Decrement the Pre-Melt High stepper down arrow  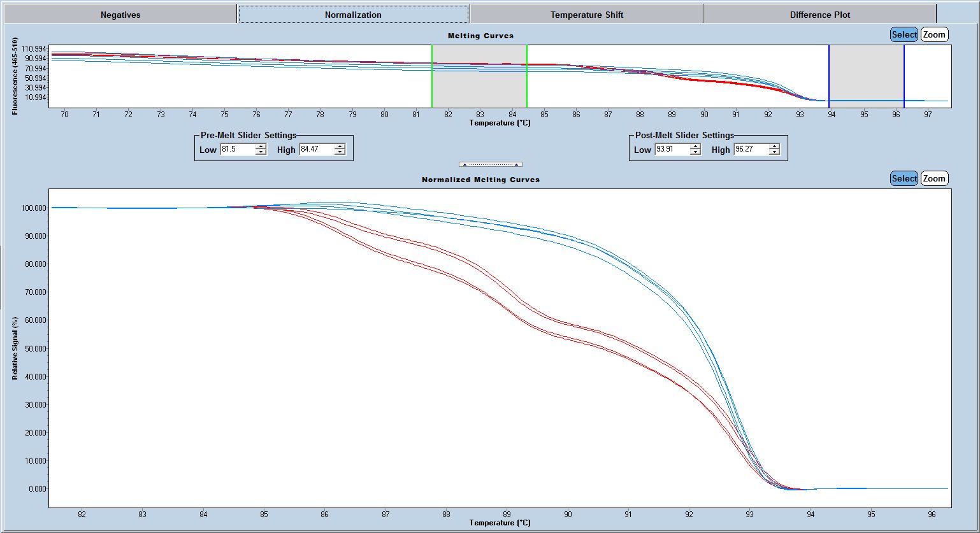340,152
